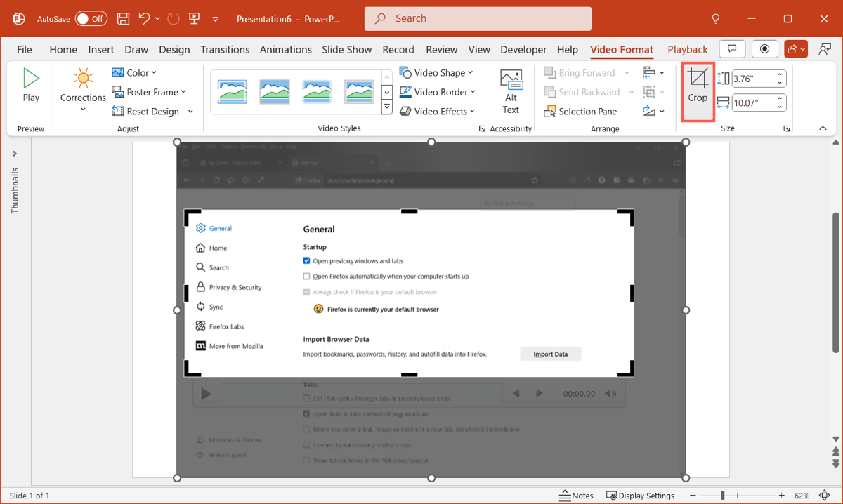Open the Rotate objects menu
This screenshot has height=504, width=843.
click(x=653, y=111)
